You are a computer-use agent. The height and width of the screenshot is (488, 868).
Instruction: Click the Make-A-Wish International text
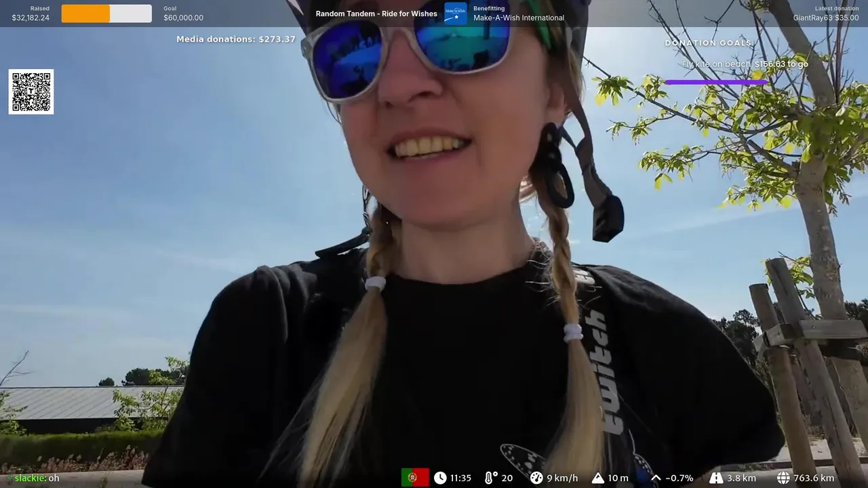point(519,18)
